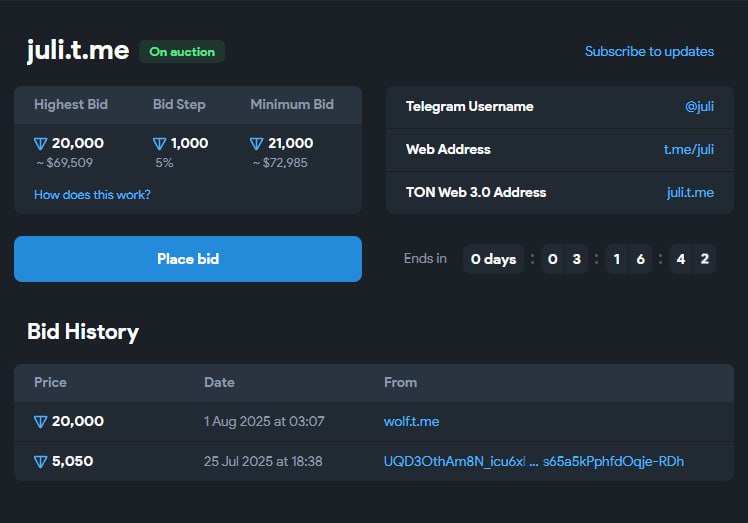Click the seconds countdown showing 42
This screenshot has width=748, height=523.
pyautogui.click(x=692, y=259)
